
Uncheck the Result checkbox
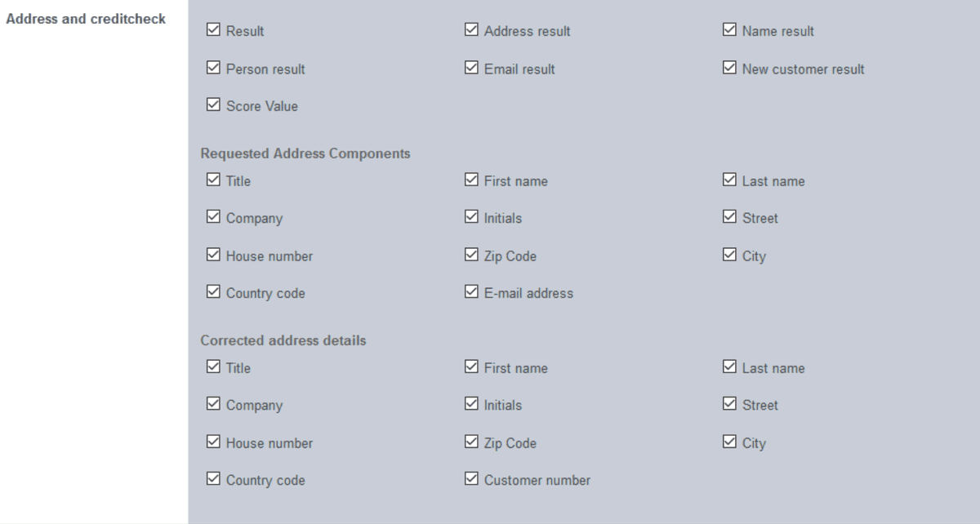point(213,30)
